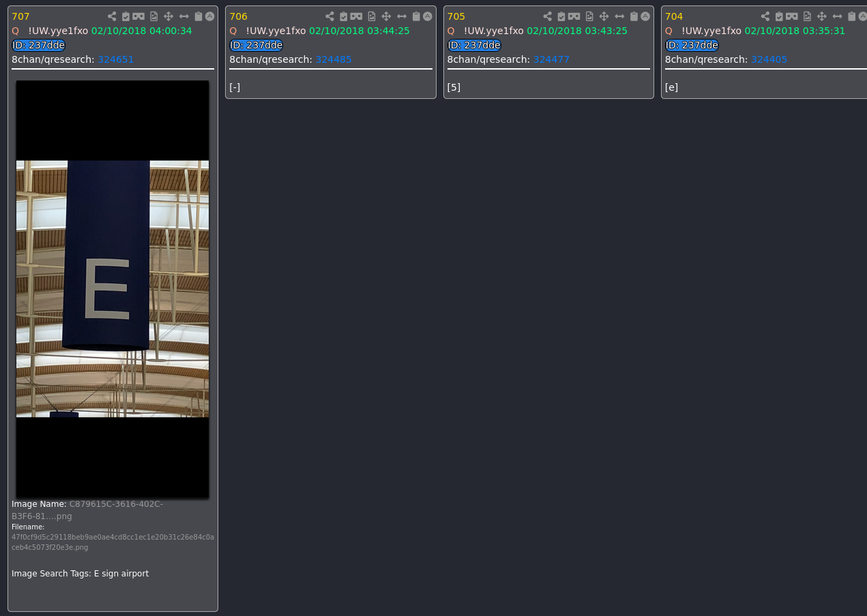Collapse post 706 with the circled chevron
Screen dimensions: 867x616
click(427, 16)
